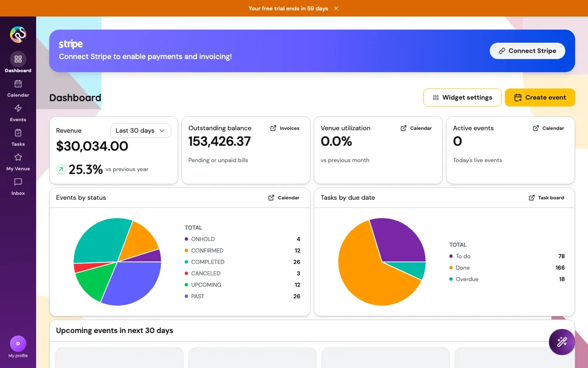Open the Task board link
This screenshot has width=588, height=368.
546,198
